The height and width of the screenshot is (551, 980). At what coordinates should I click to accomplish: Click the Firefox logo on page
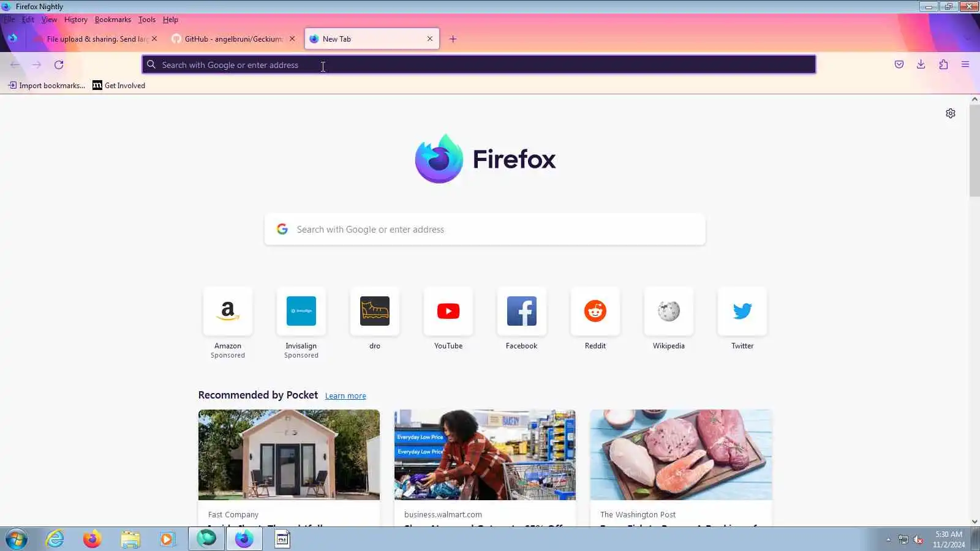point(485,159)
